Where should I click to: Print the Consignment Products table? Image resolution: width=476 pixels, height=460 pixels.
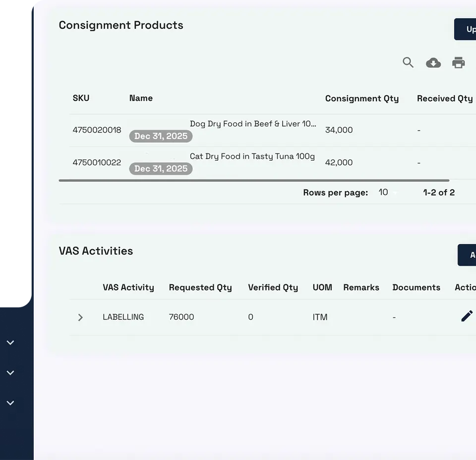(458, 63)
